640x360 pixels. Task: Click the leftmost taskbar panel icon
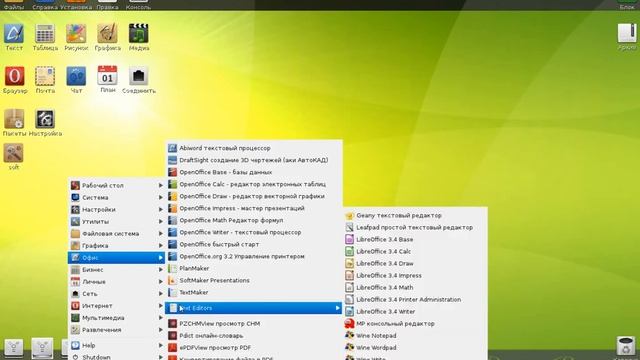click(13, 348)
